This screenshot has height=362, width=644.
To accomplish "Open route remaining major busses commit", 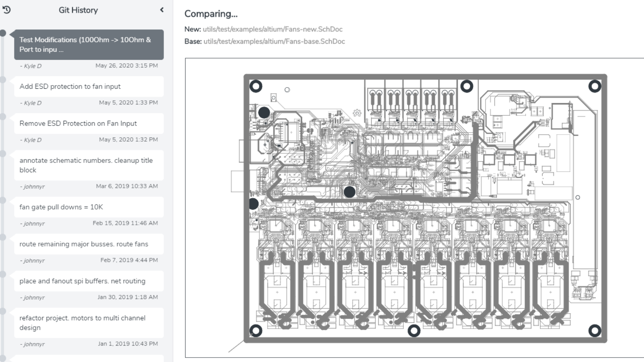I will tap(89, 244).
